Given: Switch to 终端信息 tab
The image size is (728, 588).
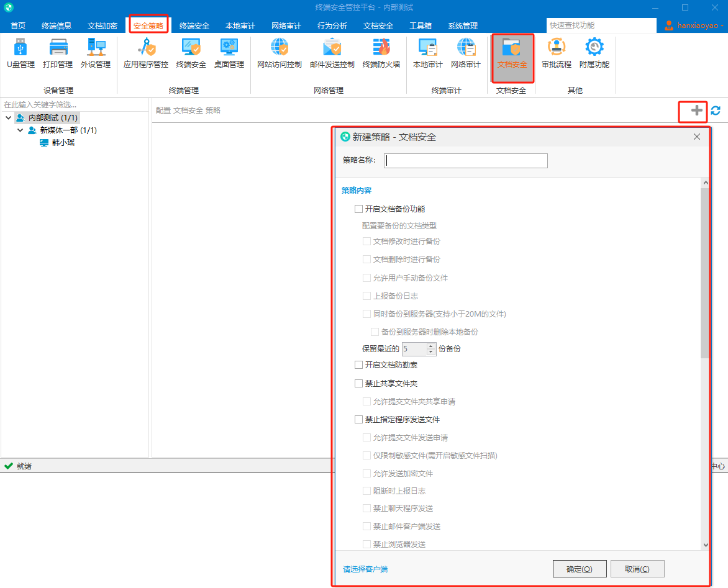Looking at the screenshot, I should pos(56,26).
